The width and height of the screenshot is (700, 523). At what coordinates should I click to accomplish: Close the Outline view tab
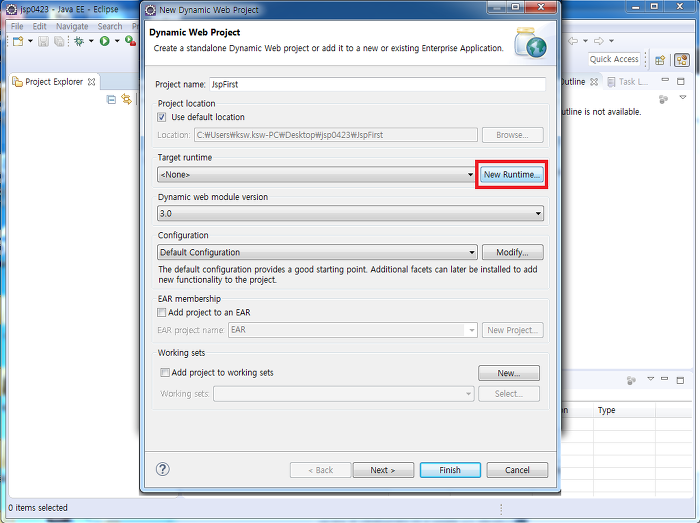594,82
